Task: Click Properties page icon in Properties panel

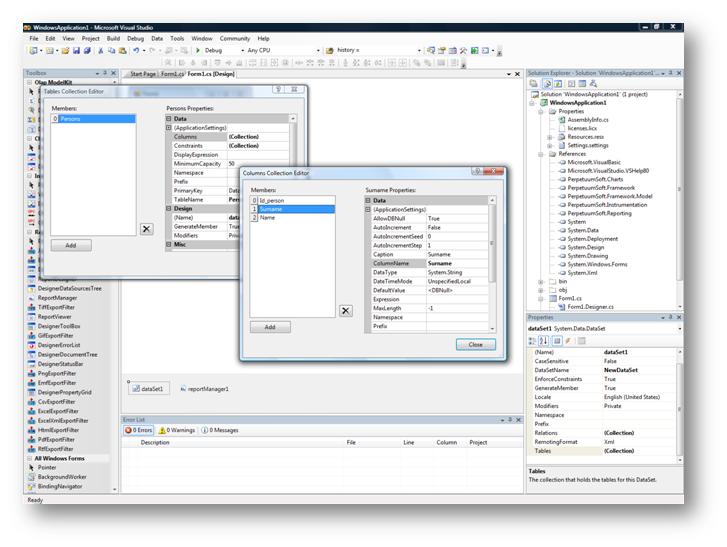Action: tap(581, 341)
